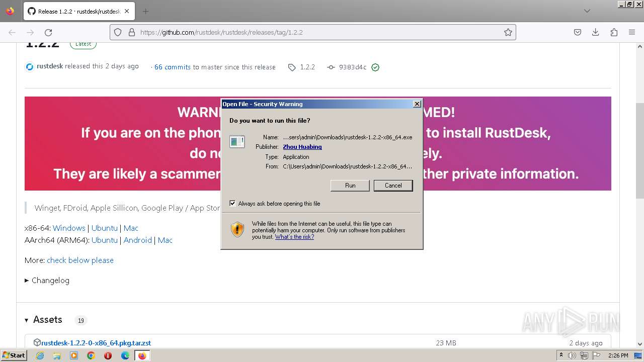Close the Security Warning dialog with X

pos(417,104)
